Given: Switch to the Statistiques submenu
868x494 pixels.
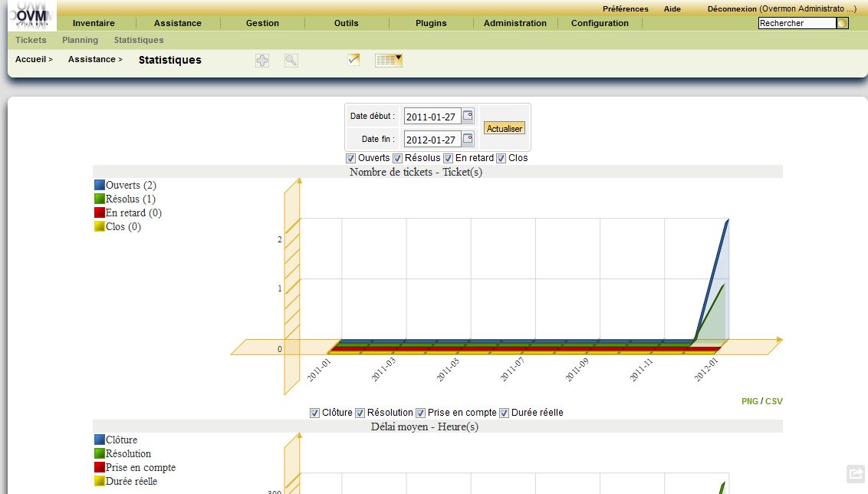Looking at the screenshot, I should coord(139,40).
